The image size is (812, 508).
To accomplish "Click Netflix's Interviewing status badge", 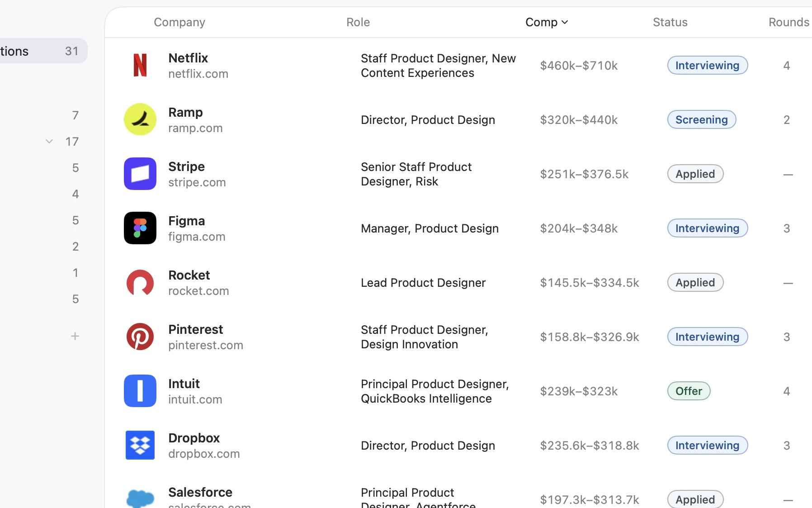I will click(708, 65).
